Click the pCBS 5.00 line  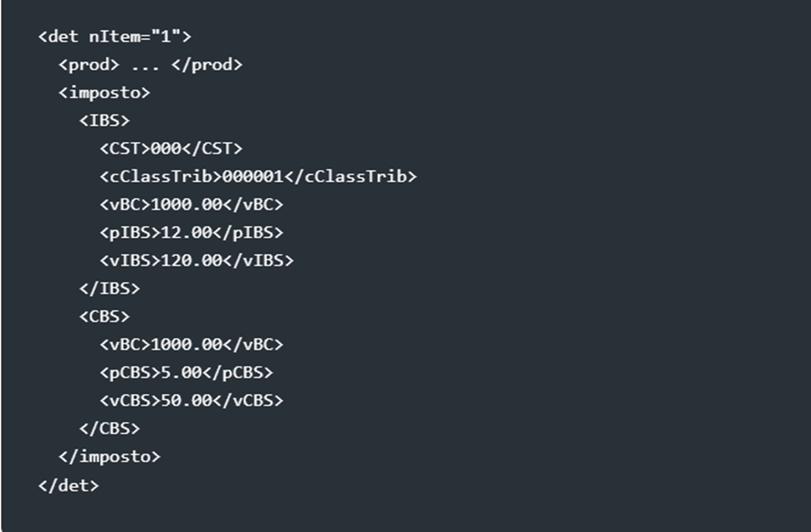tap(185, 372)
